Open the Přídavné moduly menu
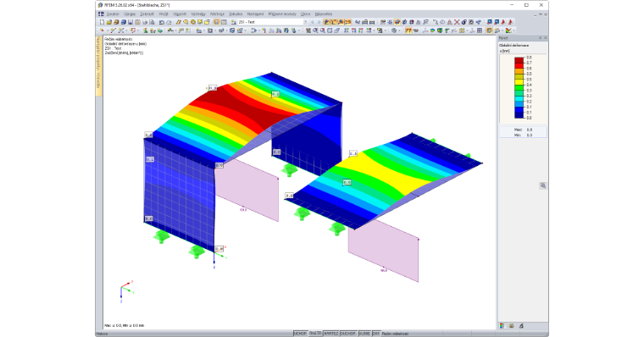Image resolution: width=644 pixels, height=337 pixels. [x=282, y=14]
